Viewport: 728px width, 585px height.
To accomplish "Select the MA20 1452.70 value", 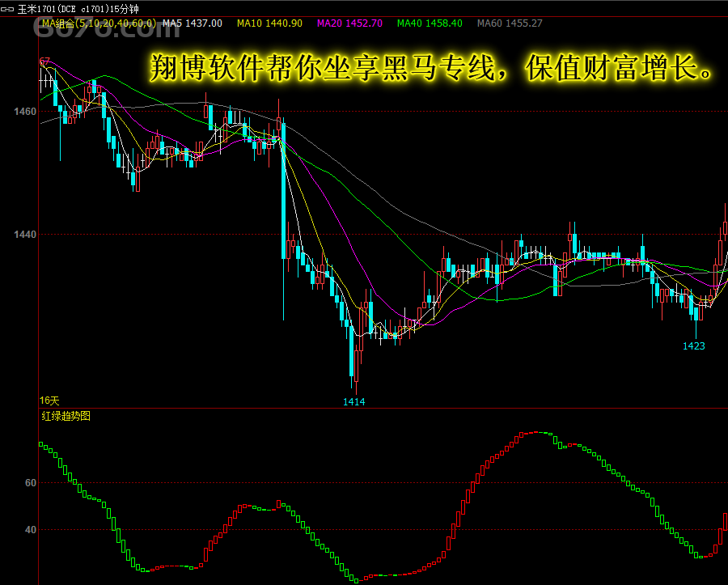I will 349,23.
